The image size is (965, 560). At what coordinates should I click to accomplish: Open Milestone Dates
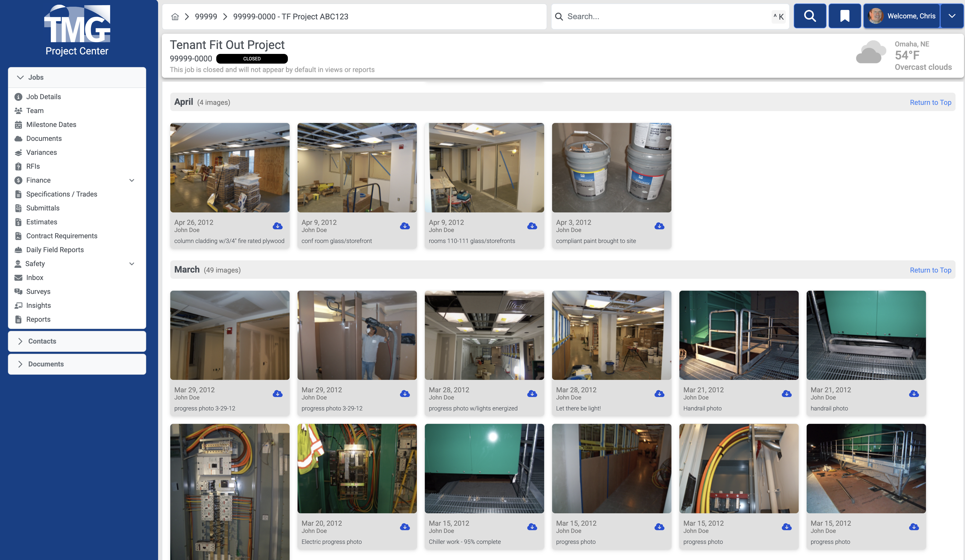click(51, 124)
